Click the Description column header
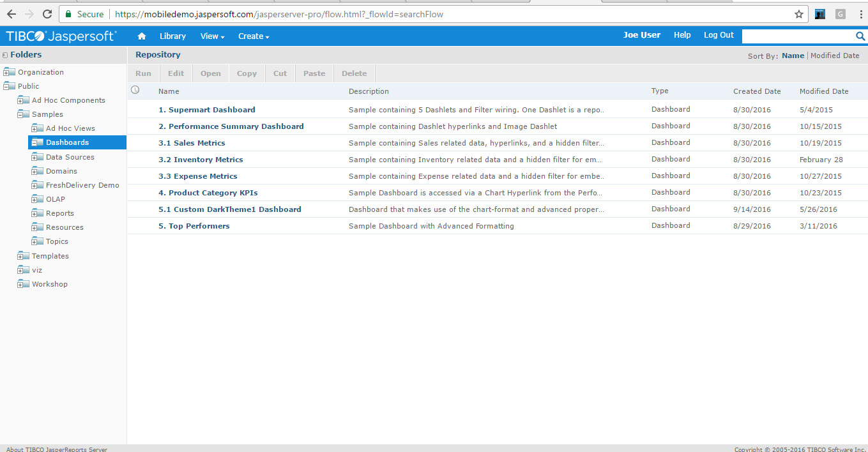Screen dimensions: 868x452 (x=369, y=91)
